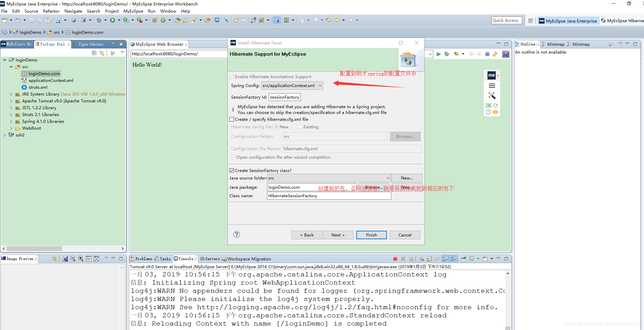Click the Quick Access search field
The width and height of the screenshot is (644, 330).
[x=507, y=20]
